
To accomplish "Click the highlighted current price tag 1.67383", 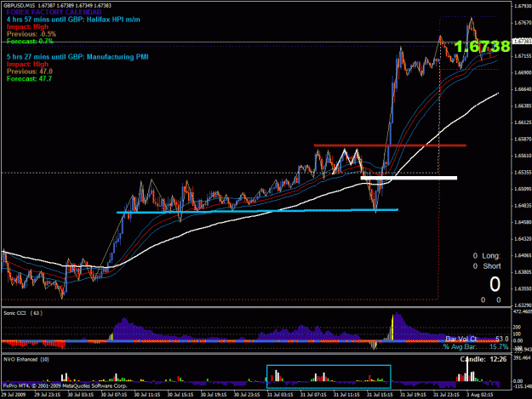I will pos(521,42).
